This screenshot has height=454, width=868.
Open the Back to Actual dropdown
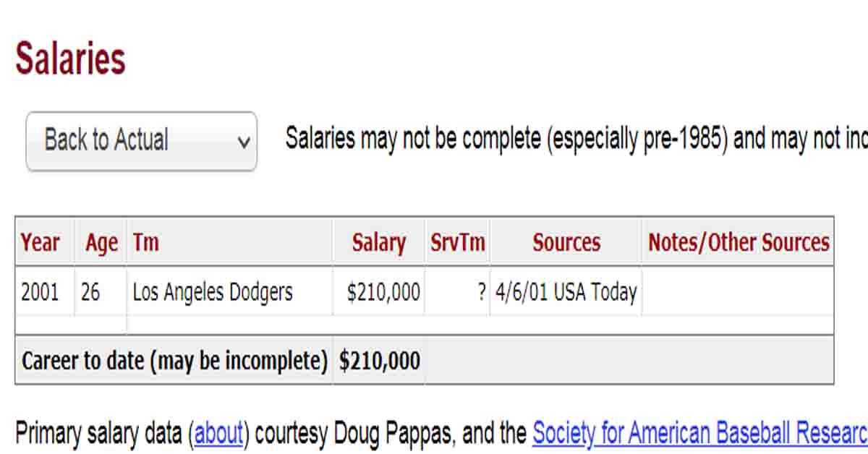141,141
